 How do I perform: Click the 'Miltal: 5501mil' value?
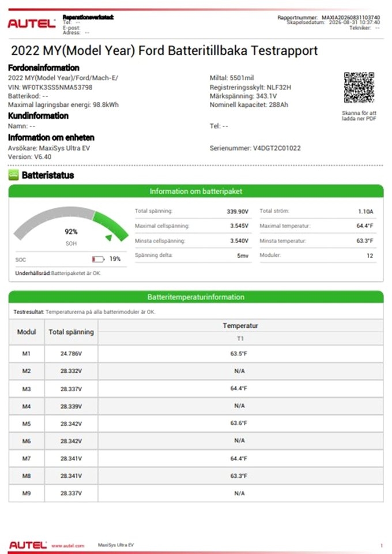[232, 78]
